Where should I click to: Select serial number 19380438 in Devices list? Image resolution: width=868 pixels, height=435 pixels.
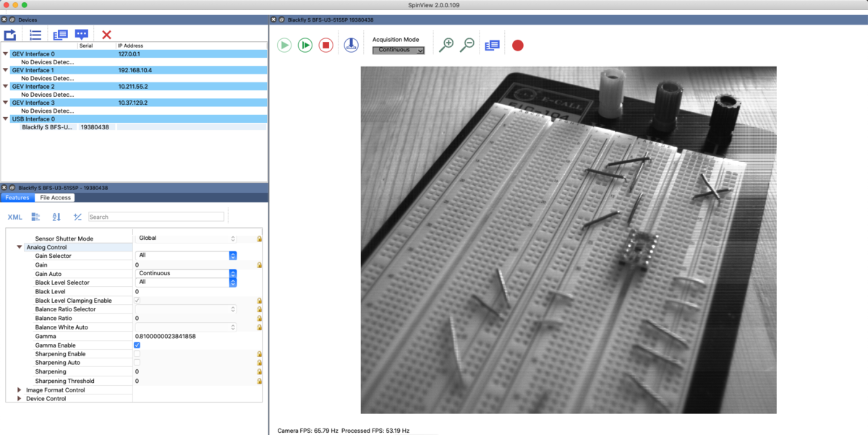[x=95, y=126]
